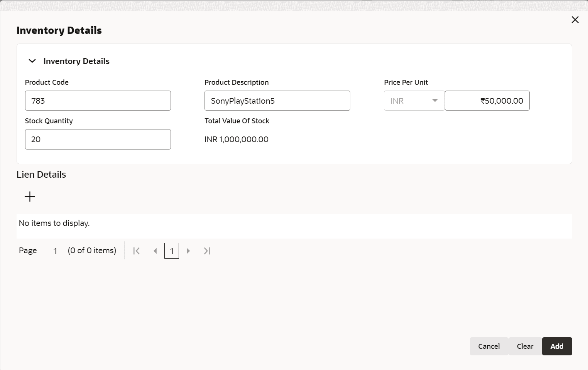588x370 pixels.
Task: Go to last page of lien list
Action: (207, 251)
